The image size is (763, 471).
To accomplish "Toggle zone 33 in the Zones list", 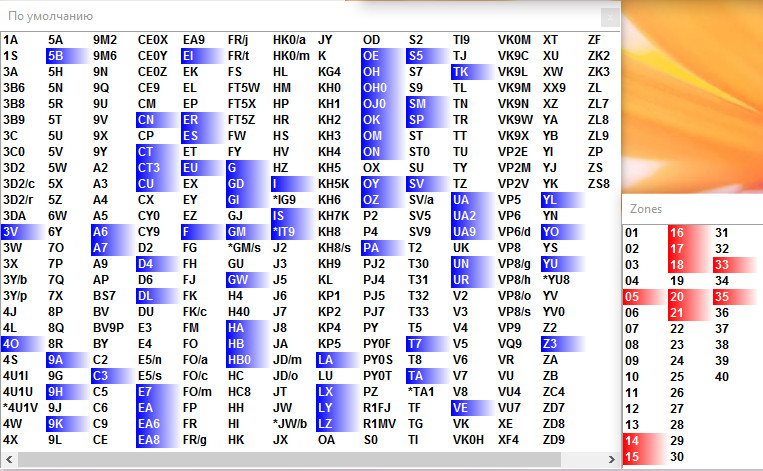I will coord(721,265).
